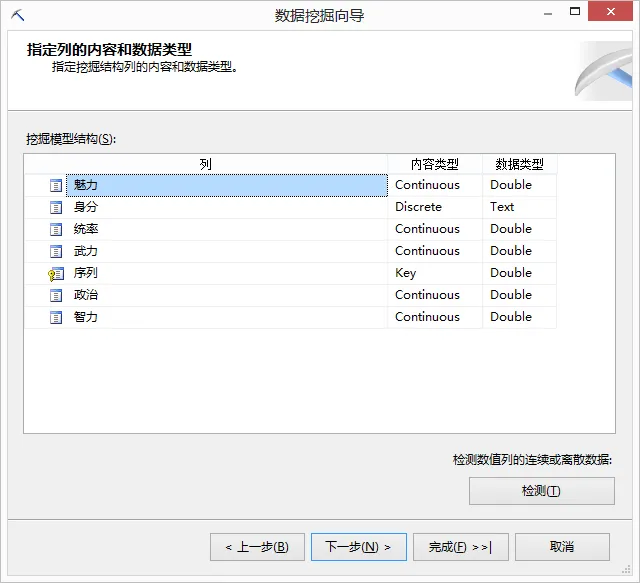The width and height of the screenshot is (640, 583).
Task: Click the 内容类型 column header
Action: pos(435,164)
